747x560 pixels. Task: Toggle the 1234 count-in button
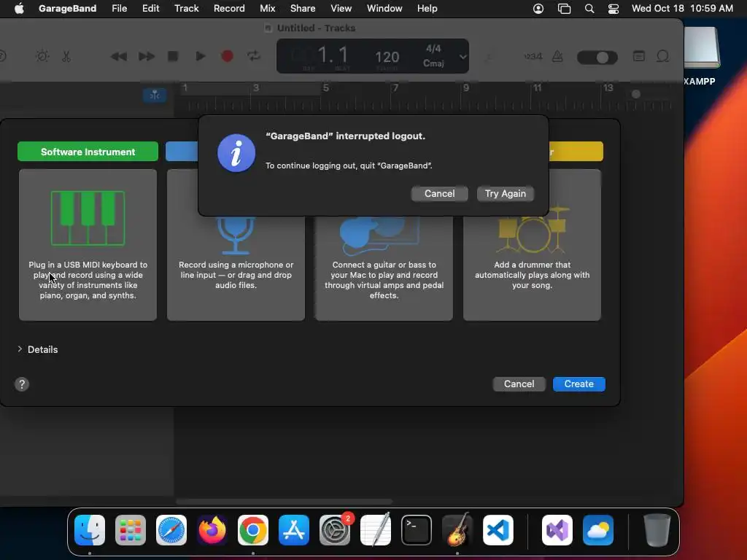coord(533,57)
